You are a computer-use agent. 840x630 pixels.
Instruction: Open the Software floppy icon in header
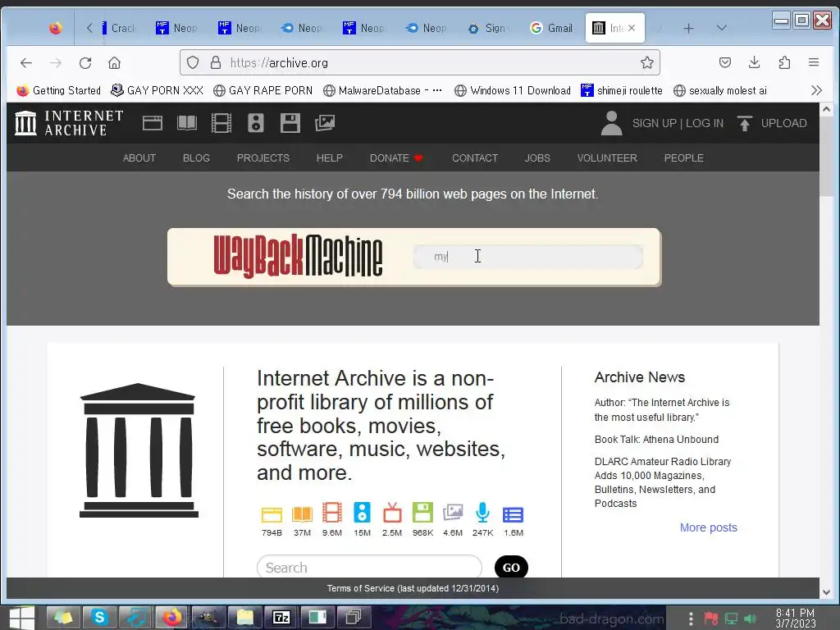pos(290,123)
